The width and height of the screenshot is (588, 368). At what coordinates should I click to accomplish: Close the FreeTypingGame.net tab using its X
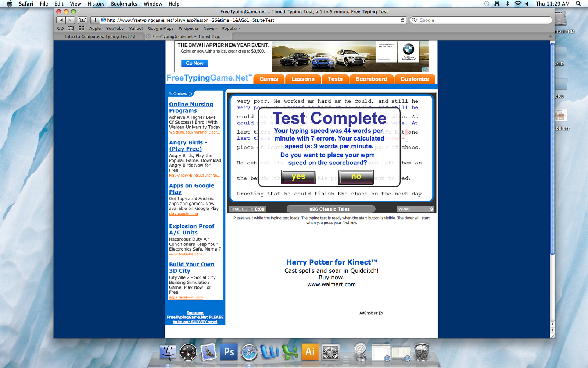click(x=148, y=36)
